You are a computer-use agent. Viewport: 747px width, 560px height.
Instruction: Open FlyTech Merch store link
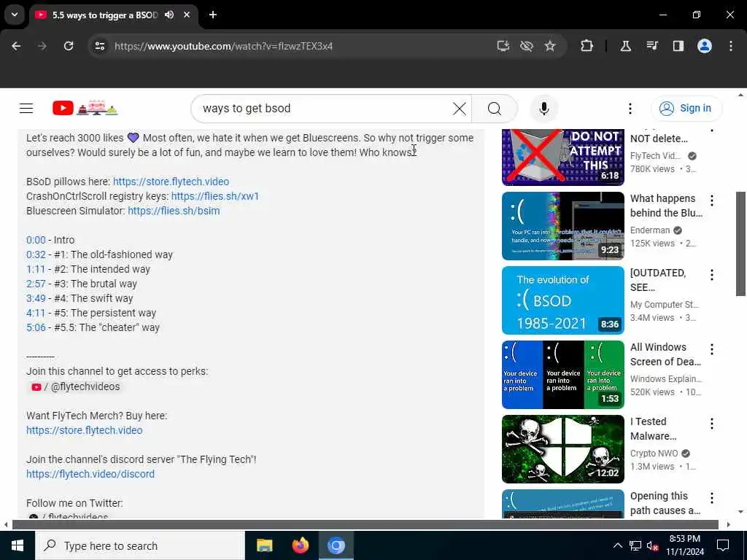(x=85, y=430)
